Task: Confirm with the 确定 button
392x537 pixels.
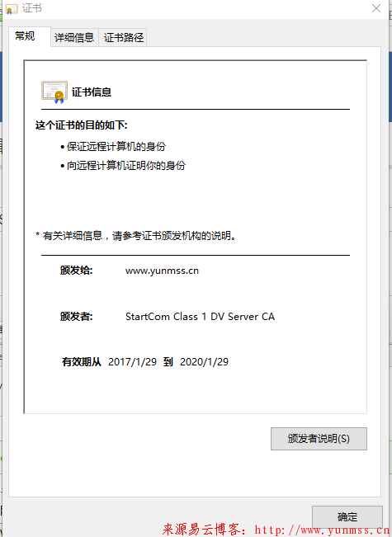Action: 347,516
